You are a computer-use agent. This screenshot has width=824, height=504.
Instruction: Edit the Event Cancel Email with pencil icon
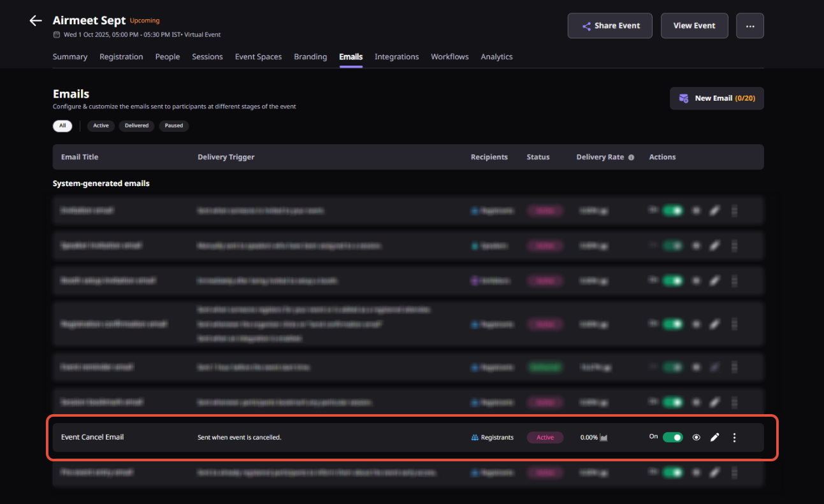tap(715, 437)
